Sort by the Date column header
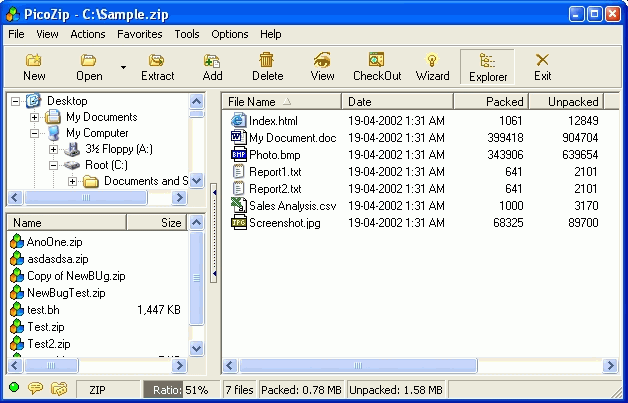Viewport: 628px width, 403px height. [x=398, y=102]
